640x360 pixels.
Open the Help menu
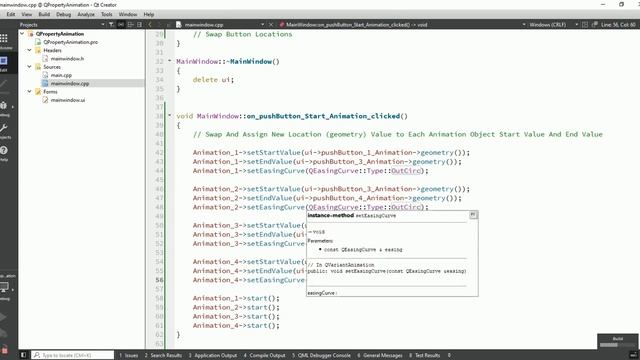click(x=149, y=14)
